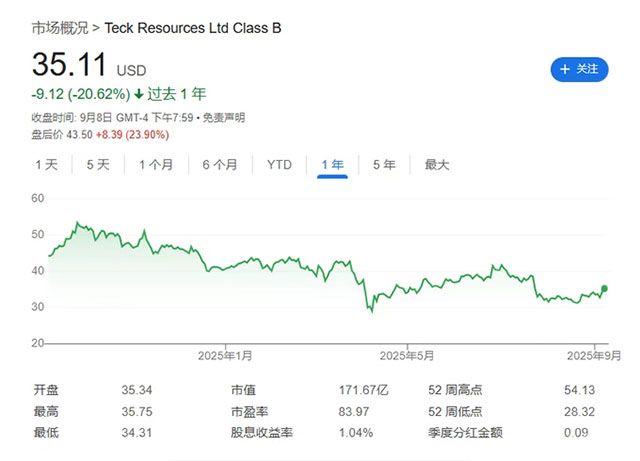Click the 收盘时间 9月8日 timestamp text
The width and height of the screenshot is (640, 461).
click(x=112, y=118)
